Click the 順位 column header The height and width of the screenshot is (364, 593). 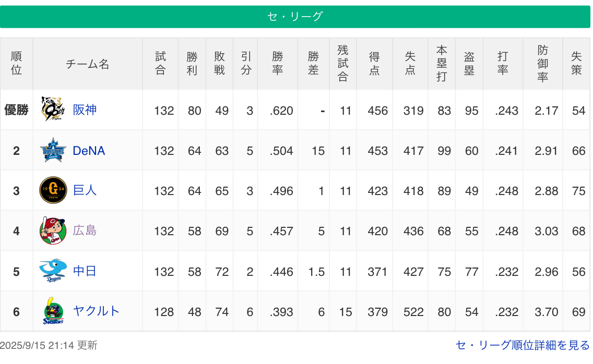16,64
